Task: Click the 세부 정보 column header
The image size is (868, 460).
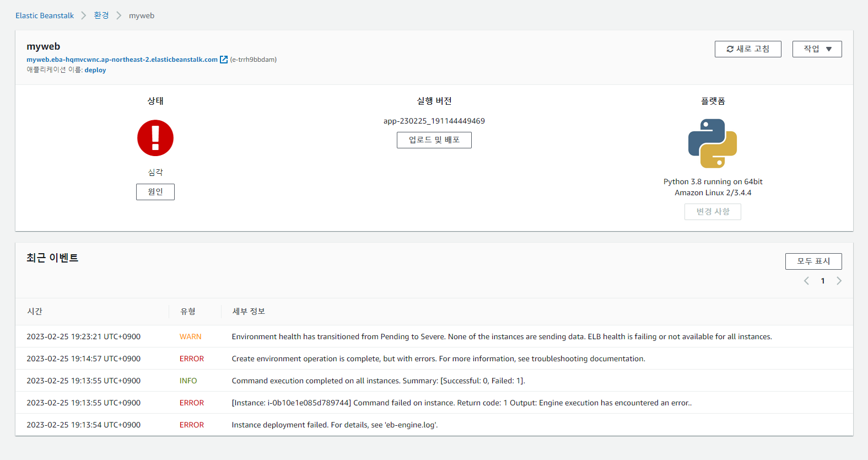Action: 249,312
